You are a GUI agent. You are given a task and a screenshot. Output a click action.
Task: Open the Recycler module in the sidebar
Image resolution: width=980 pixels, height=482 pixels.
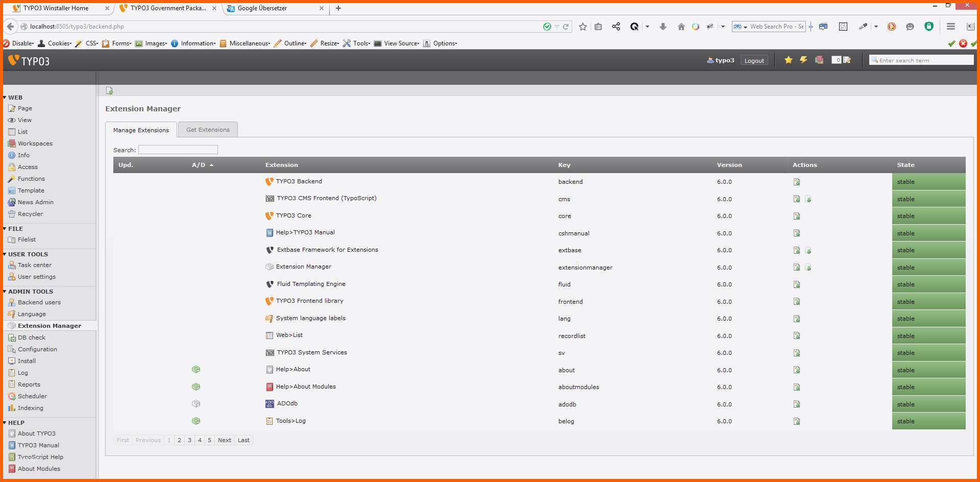coord(30,214)
